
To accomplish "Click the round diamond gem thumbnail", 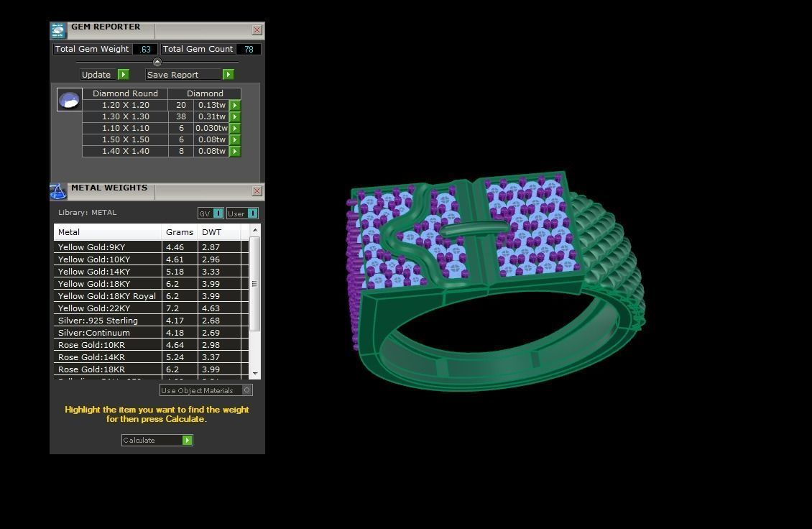I will tap(69, 99).
